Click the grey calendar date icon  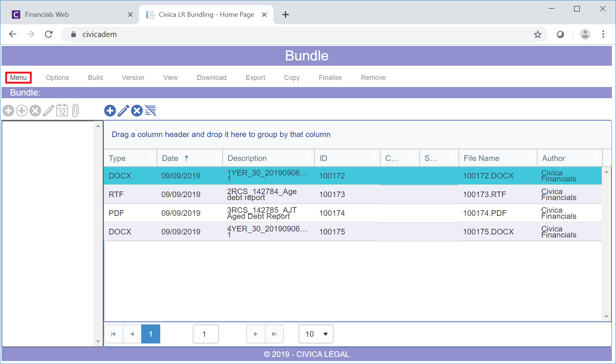coord(62,111)
